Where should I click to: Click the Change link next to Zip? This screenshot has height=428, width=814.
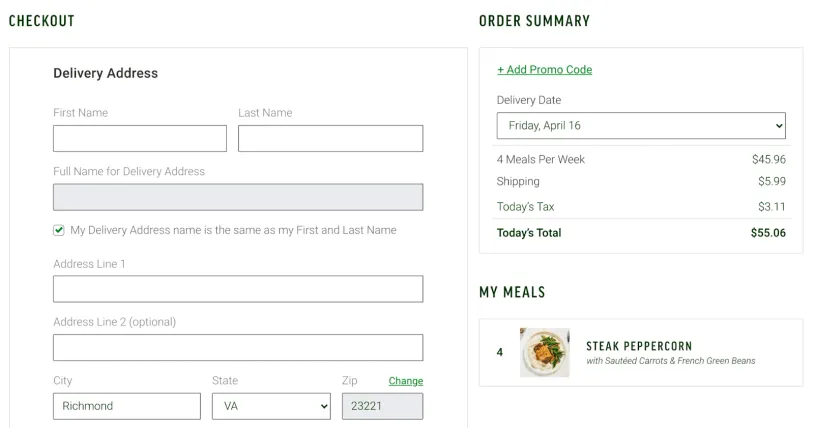[406, 381]
